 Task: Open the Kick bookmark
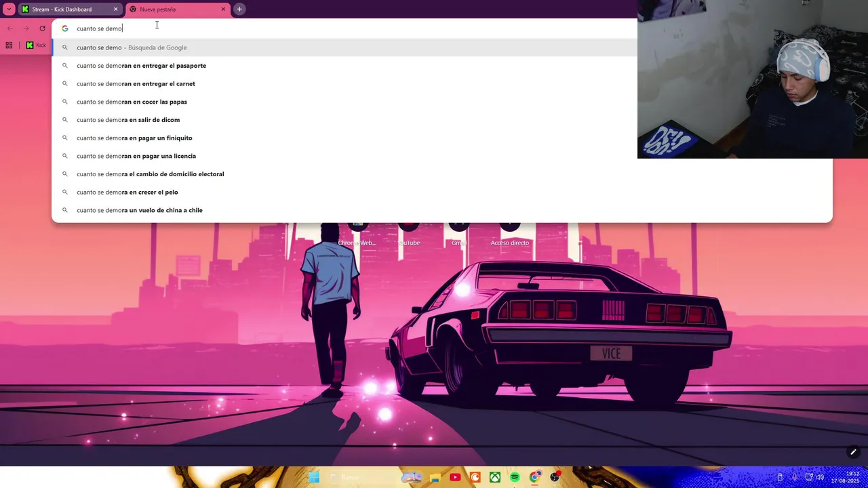point(36,45)
